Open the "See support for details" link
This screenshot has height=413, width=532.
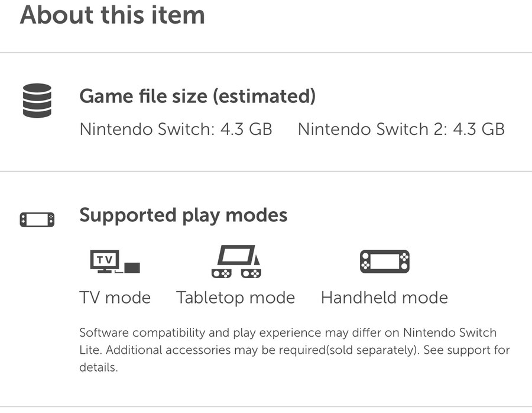[479, 350]
